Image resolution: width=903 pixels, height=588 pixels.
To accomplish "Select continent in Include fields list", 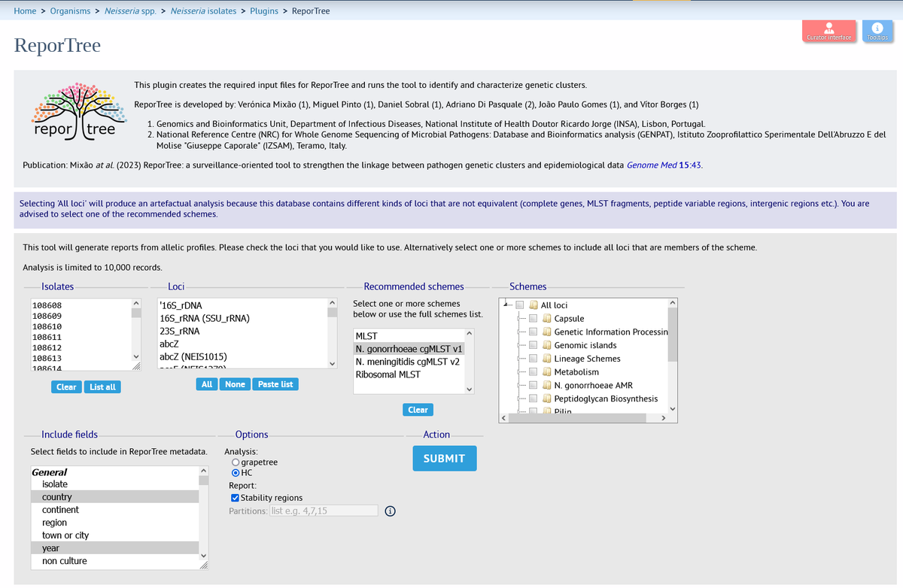I will [x=114, y=510].
